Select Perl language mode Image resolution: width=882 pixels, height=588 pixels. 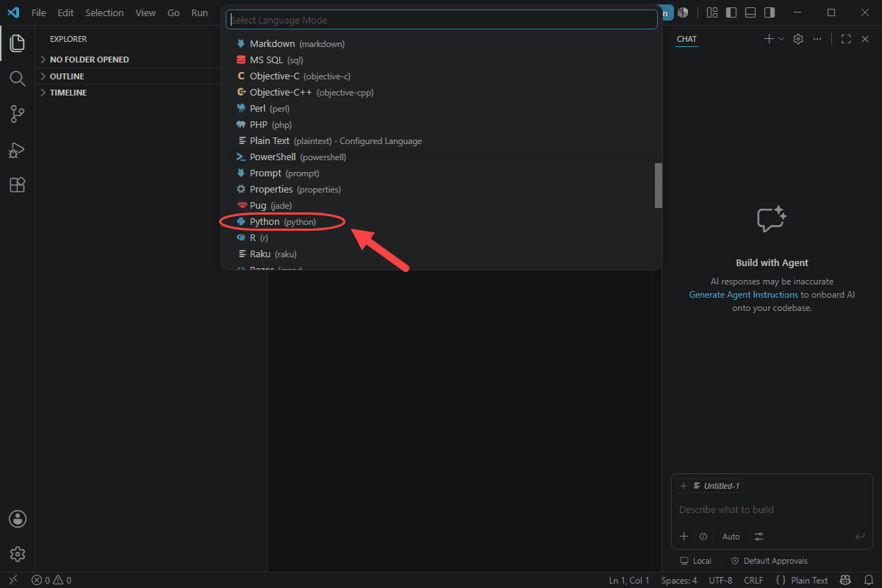pos(441,109)
